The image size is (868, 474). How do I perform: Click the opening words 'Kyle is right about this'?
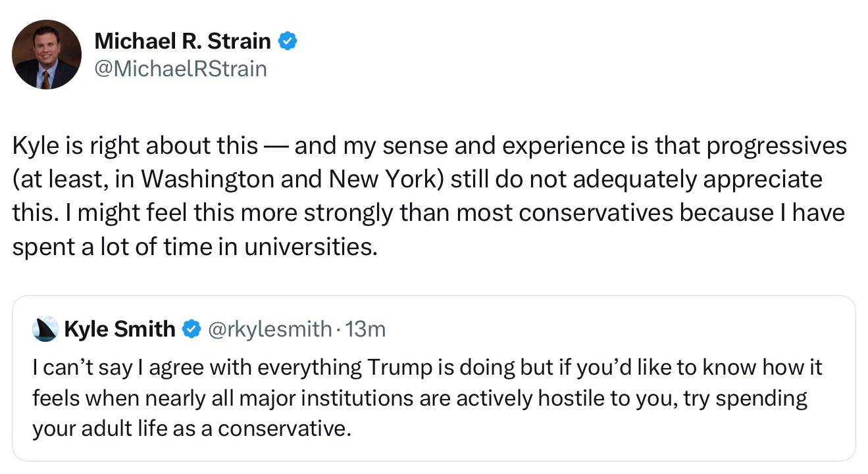coord(135,146)
